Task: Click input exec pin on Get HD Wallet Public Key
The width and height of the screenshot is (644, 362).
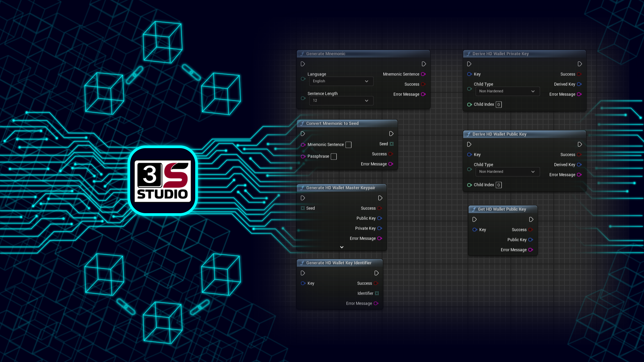Action: 475,220
